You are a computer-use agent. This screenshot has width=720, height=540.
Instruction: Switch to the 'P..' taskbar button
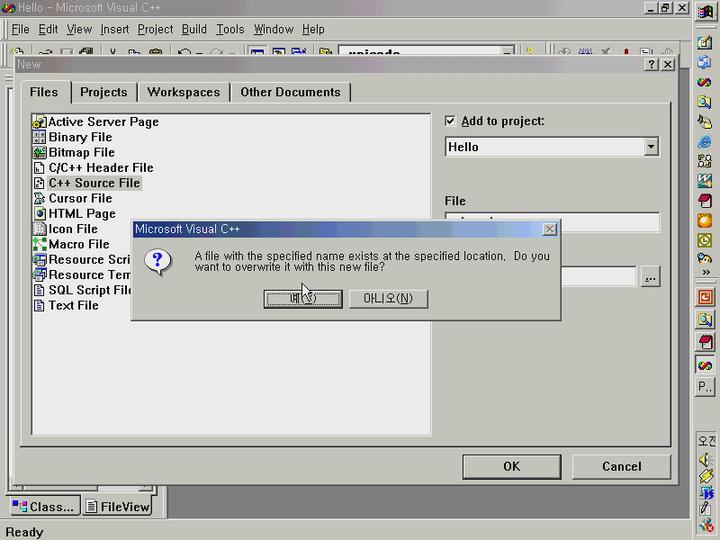coord(705,387)
